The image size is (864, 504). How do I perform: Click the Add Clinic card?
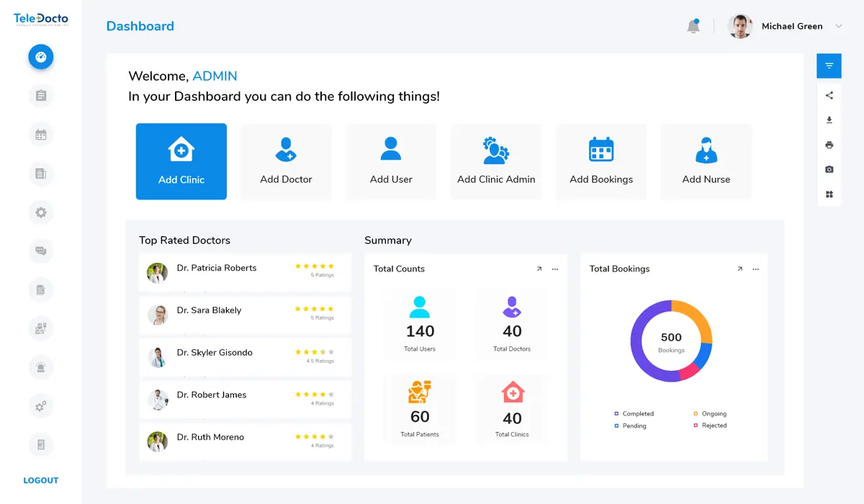[x=181, y=161]
